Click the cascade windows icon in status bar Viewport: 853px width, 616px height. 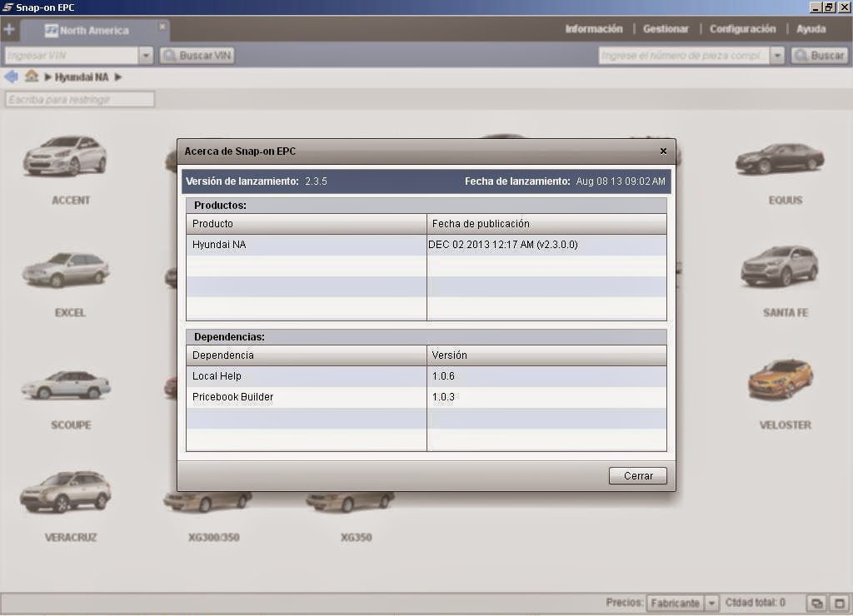coord(816,603)
